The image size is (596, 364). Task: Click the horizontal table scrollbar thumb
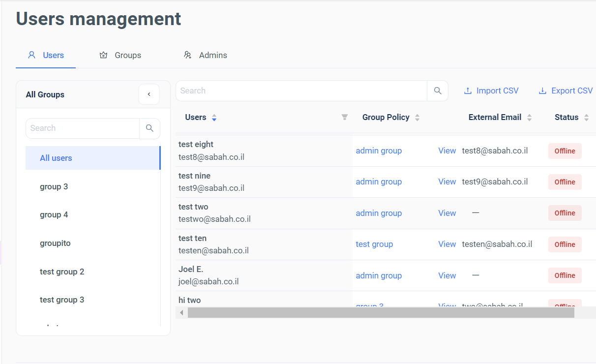381,313
